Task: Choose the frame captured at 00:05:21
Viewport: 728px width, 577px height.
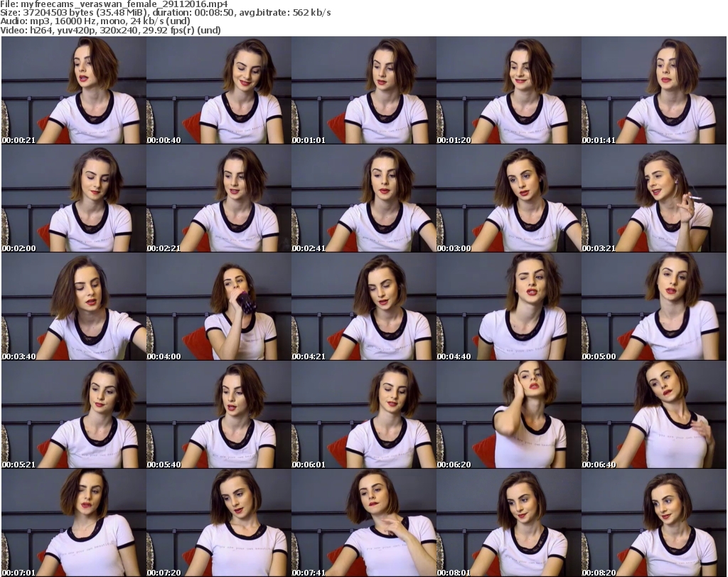Action: (74, 415)
